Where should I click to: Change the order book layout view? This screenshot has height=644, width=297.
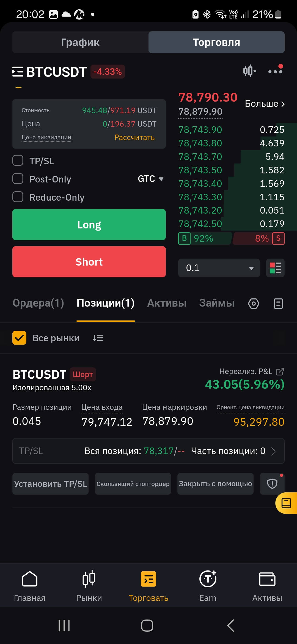pyautogui.click(x=275, y=268)
